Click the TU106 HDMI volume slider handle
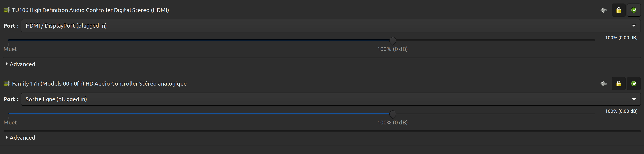The height and width of the screenshot is (154, 644). (x=393, y=40)
